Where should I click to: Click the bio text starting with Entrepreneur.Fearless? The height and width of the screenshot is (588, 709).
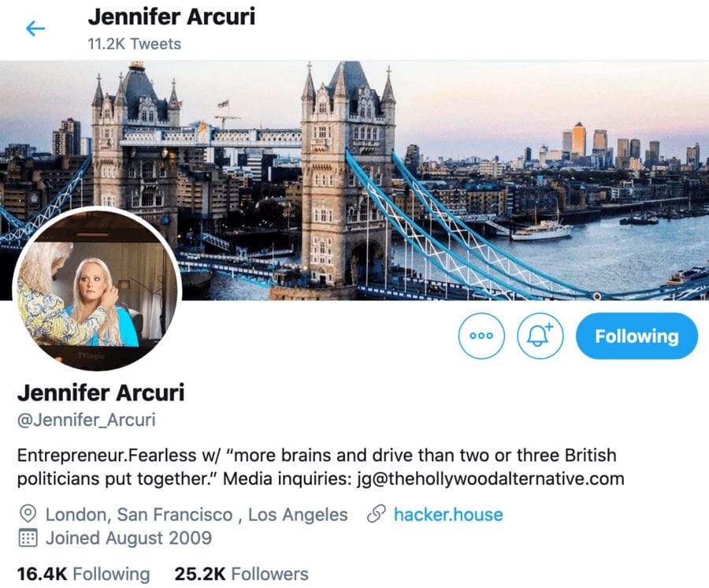coord(321,467)
